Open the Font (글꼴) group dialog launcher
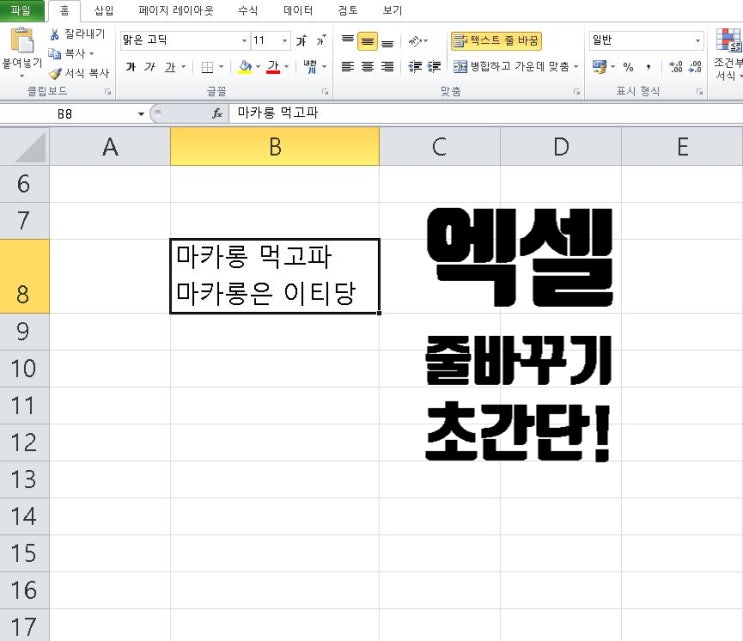This screenshot has width=743, height=641. (325, 92)
